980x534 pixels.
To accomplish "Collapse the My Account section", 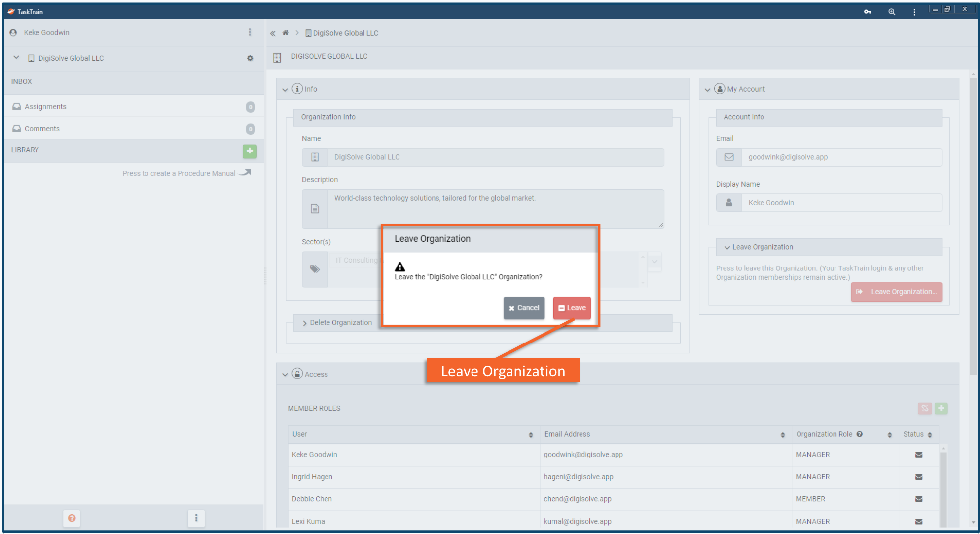I will point(708,90).
